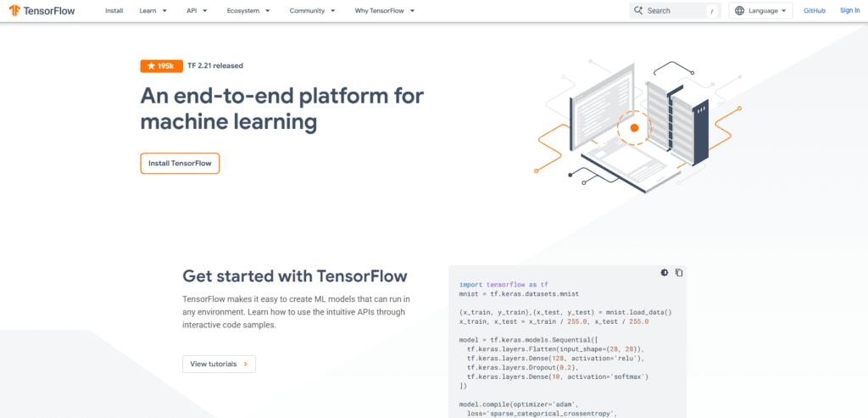Click the orange 195k star badge
This screenshot has height=418, width=868.
coord(161,66)
